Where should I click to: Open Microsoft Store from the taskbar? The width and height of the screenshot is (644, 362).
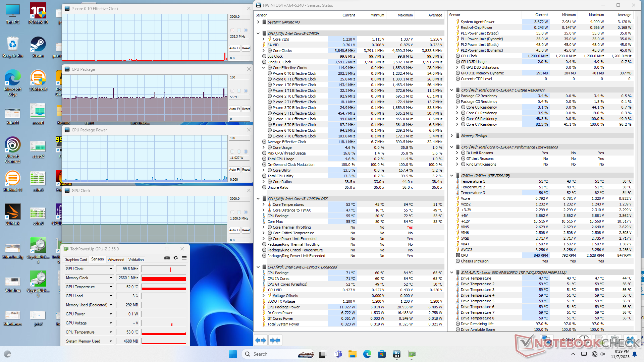coord(382,354)
